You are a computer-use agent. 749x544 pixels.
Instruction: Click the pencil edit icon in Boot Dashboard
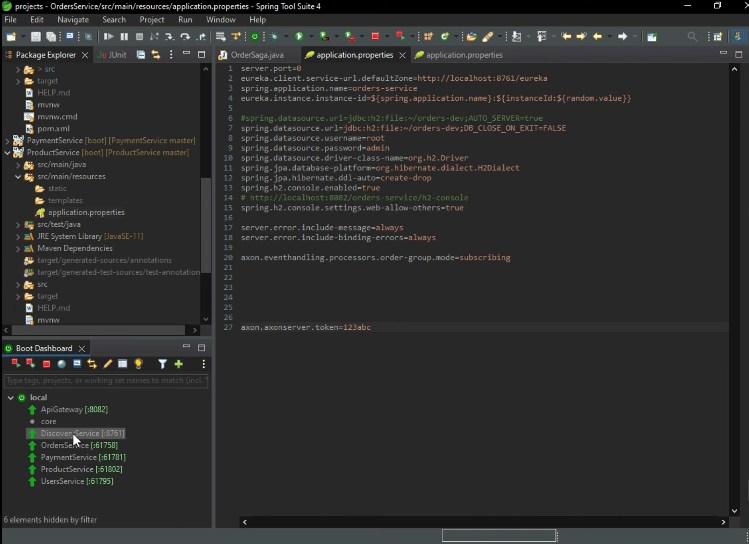[x=108, y=364]
